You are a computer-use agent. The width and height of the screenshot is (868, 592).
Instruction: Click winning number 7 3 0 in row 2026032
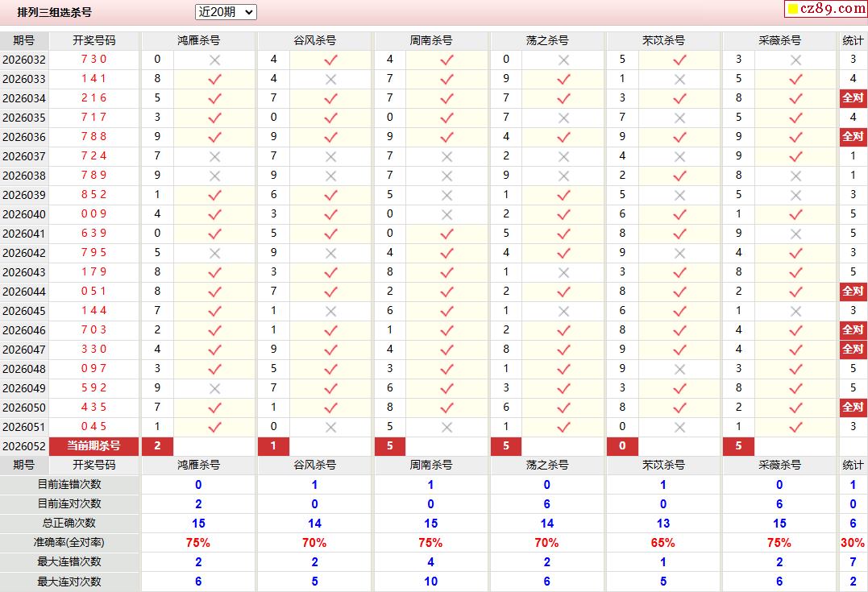[93, 60]
